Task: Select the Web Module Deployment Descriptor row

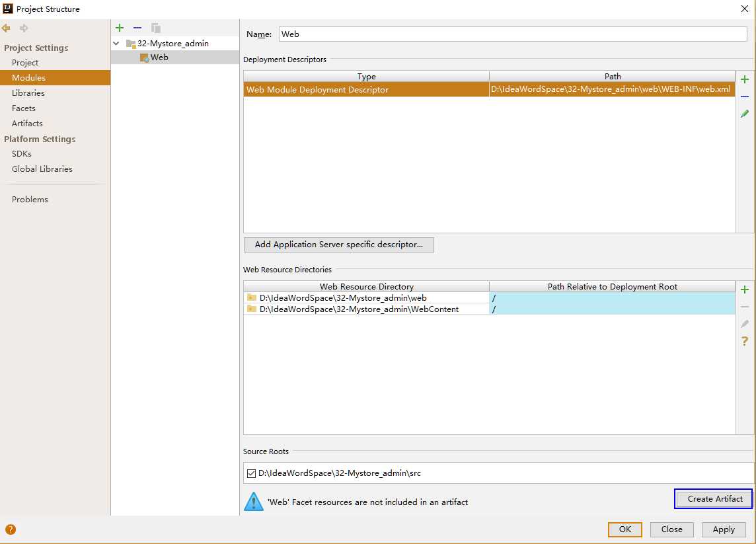Action: (489, 89)
